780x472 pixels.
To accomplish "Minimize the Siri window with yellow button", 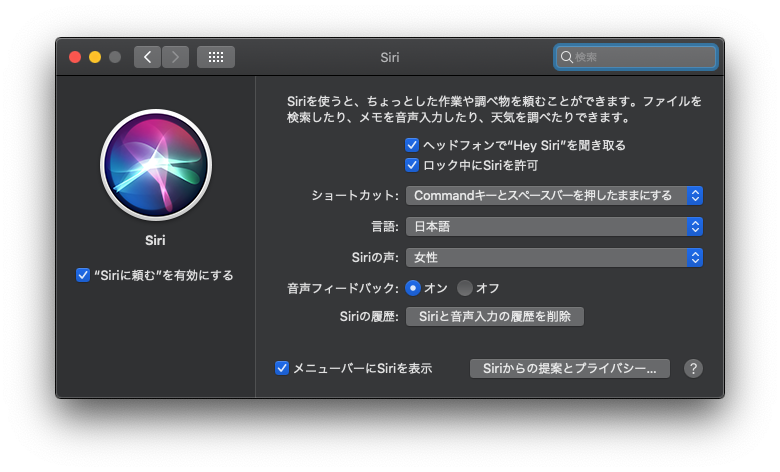I will click(x=95, y=57).
